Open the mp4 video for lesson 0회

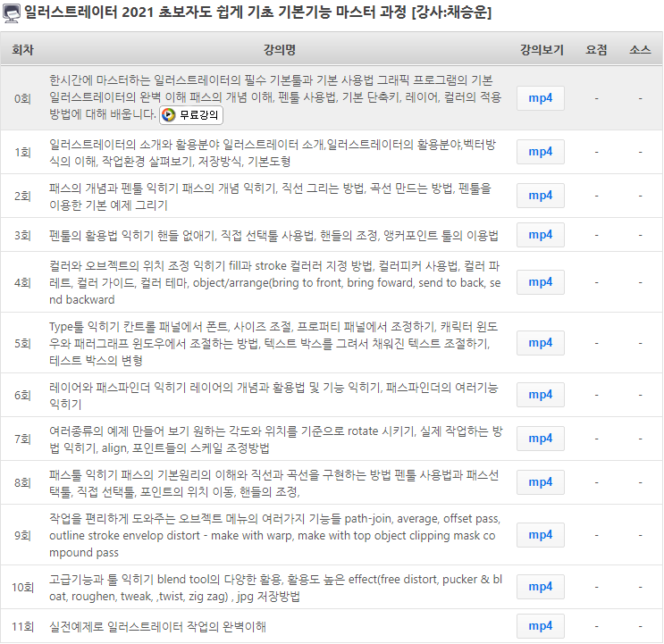point(541,98)
